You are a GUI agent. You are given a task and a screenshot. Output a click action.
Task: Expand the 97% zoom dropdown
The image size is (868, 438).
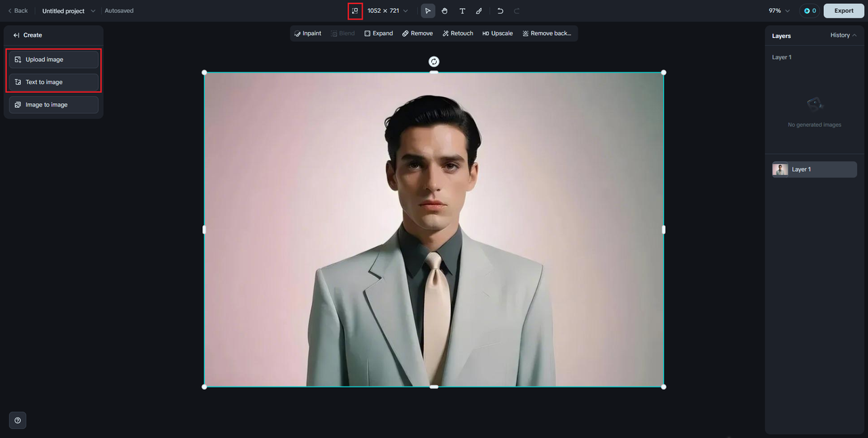tap(779, 11)
